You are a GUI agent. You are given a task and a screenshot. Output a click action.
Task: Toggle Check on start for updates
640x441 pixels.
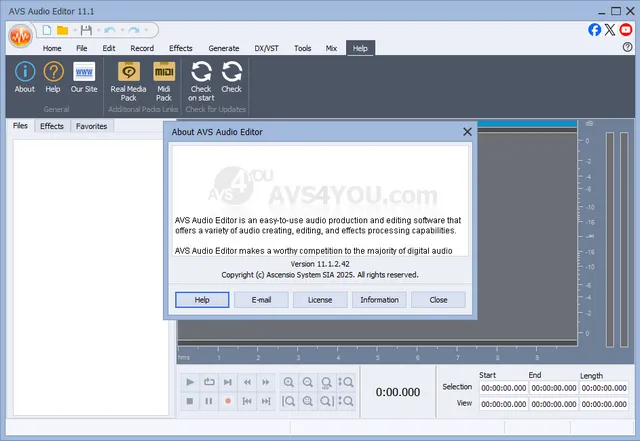(201, 82)
